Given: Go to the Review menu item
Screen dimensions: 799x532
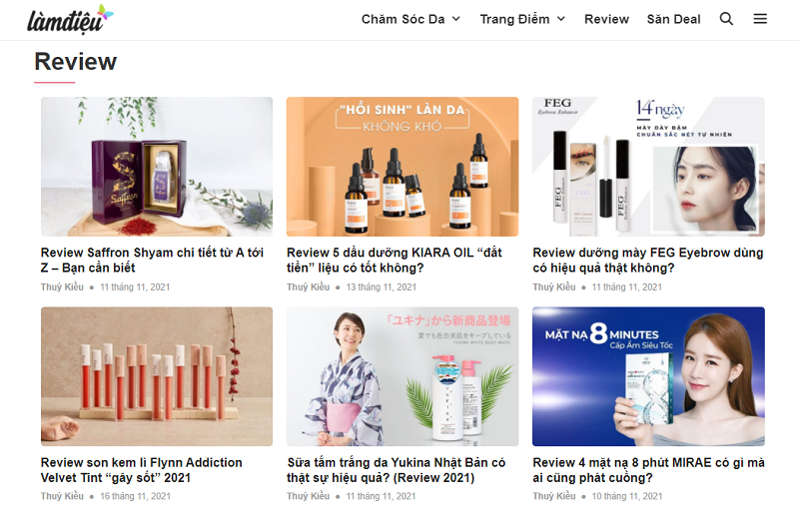Looking at the screenshot, I should point(606,19).
